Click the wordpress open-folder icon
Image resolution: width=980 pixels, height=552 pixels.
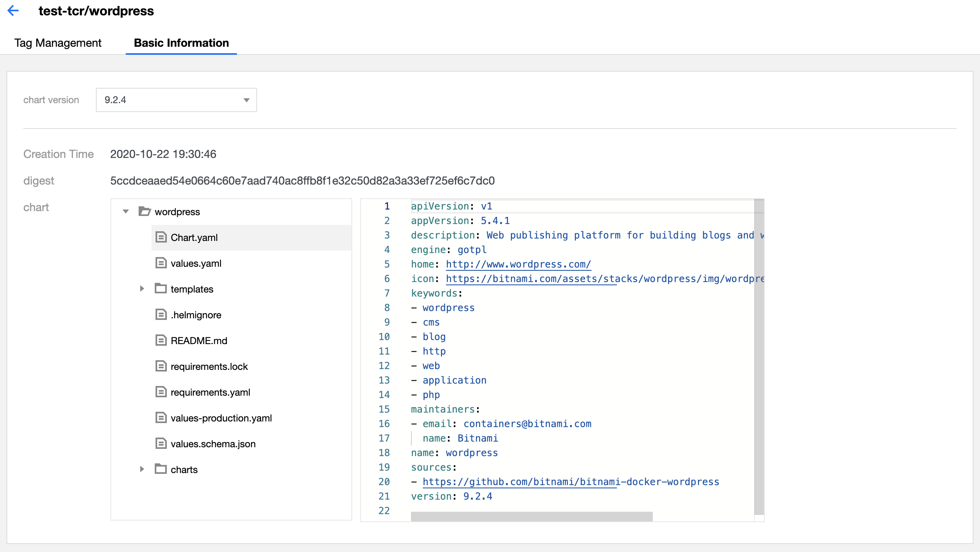pyautogui.click(x=145, y=211)
